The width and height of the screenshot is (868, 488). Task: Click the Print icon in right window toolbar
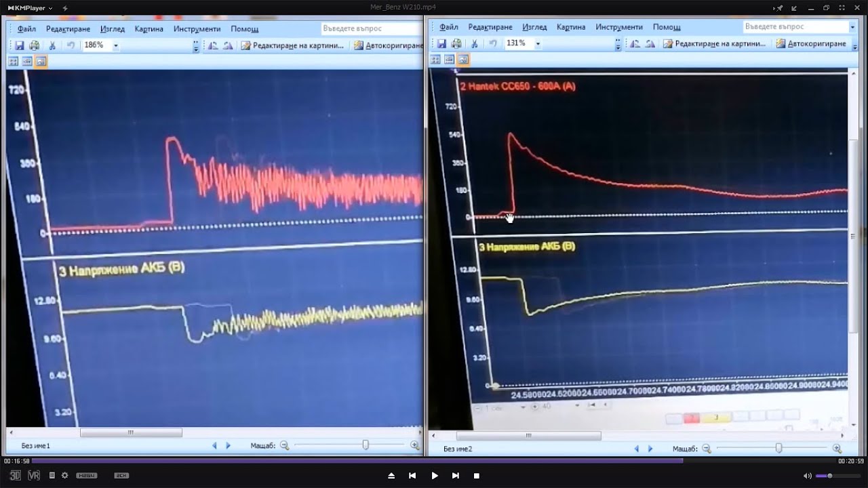tap(456, 43)
